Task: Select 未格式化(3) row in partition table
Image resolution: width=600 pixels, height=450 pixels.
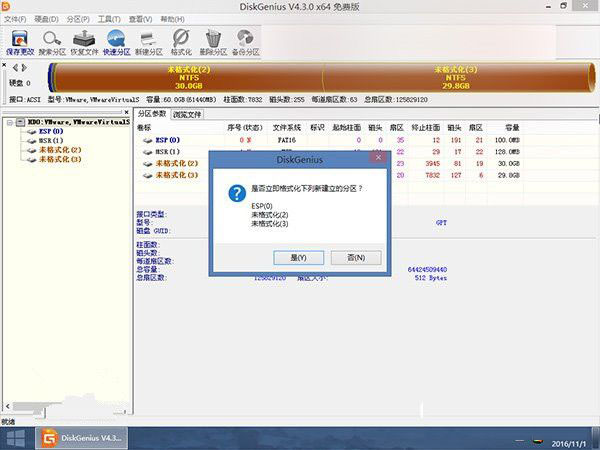Action: coord(331,175)
